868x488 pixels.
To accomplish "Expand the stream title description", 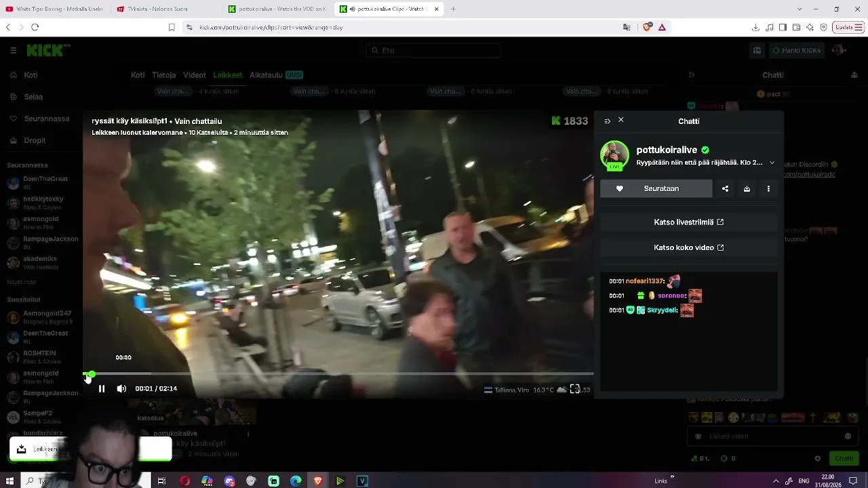I will click(772, 163).
